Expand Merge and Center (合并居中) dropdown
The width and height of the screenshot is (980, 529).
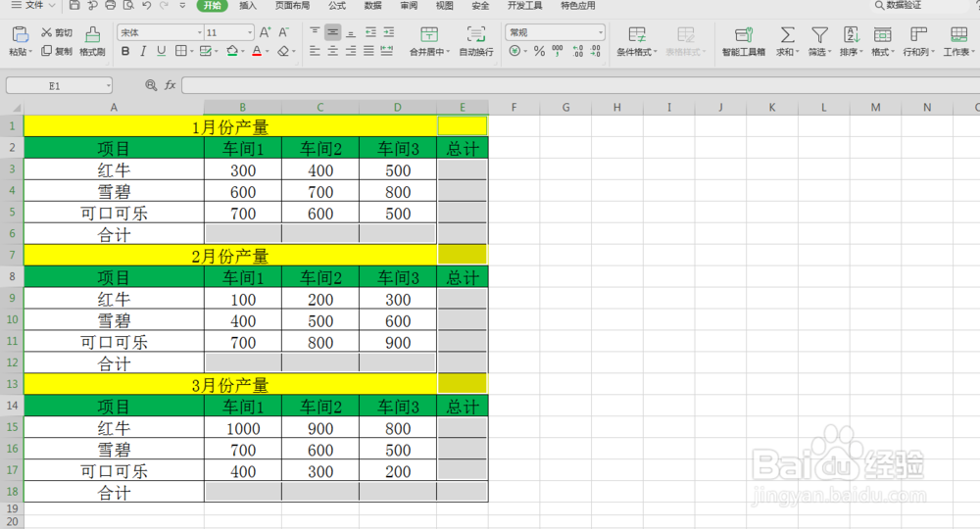pos(448,52)
